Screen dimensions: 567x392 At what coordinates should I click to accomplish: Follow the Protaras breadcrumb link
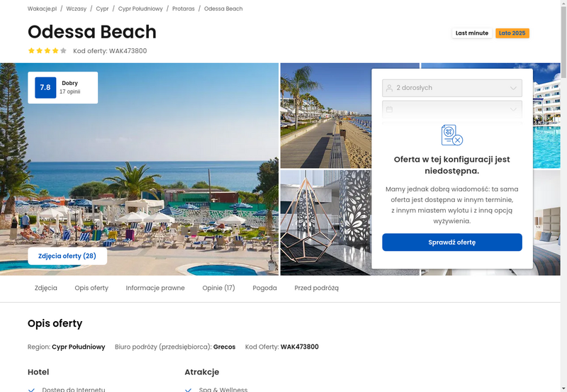pos(184,9)
